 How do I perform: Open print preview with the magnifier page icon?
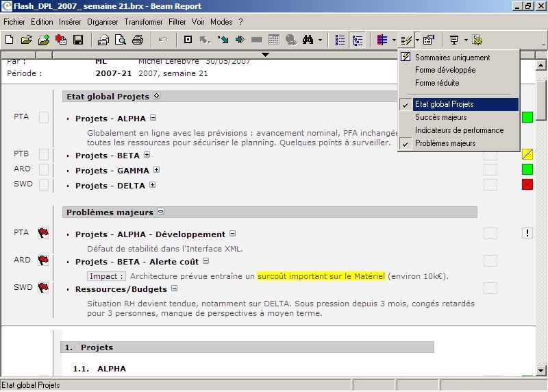pos(121,40)
